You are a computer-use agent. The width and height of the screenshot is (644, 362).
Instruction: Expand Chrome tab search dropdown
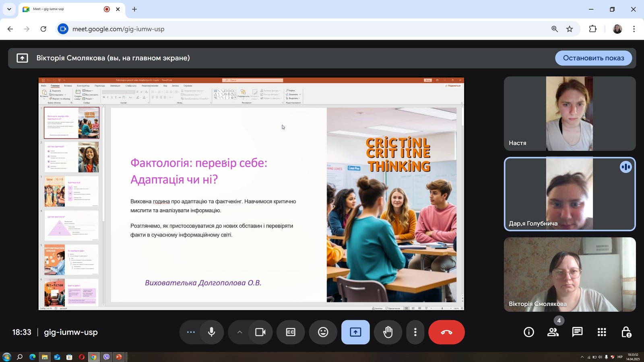click(x=9, y=9)
